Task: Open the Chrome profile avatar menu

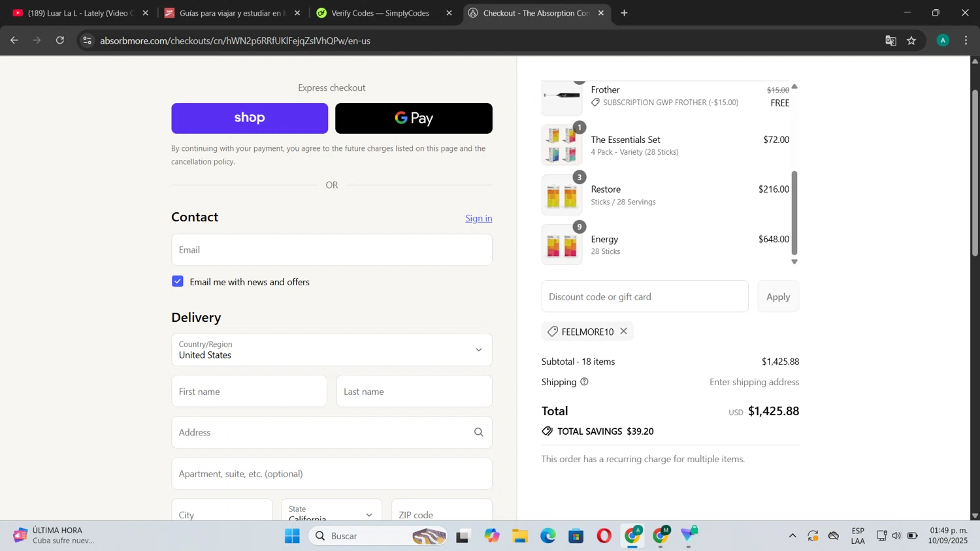Action: click(943, 40)
